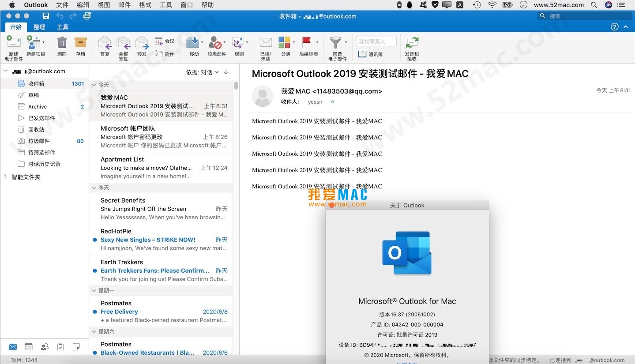Collapse the outlook.com account tree

pyautogui.click(x=6, y=71)
